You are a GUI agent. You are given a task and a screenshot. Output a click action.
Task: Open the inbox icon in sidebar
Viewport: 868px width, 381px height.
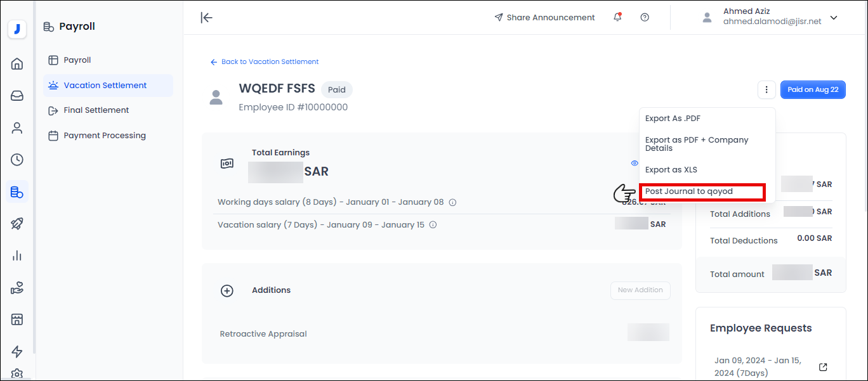[17, 96]
